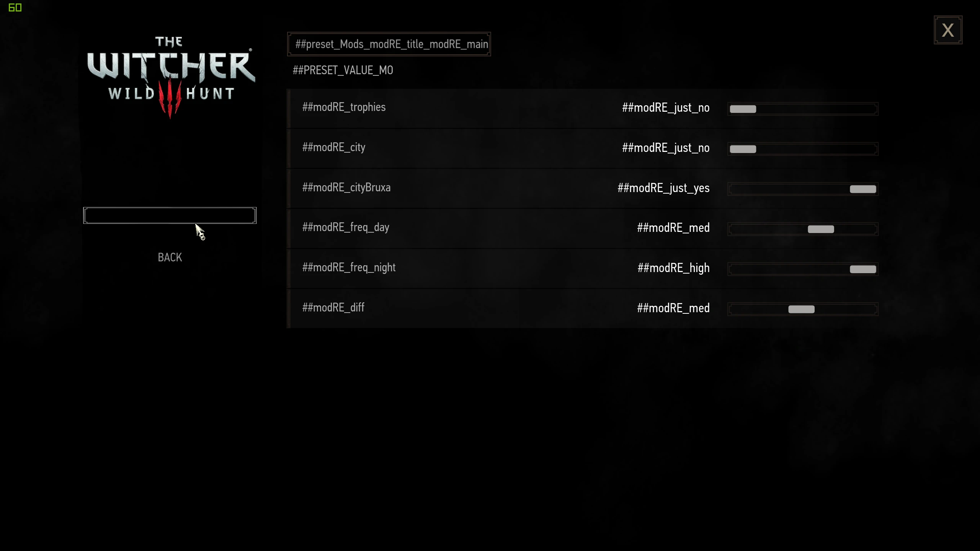Select ##modRE_freq_day menu entry
Screen dimensions: 980x551
coord(345,227)
